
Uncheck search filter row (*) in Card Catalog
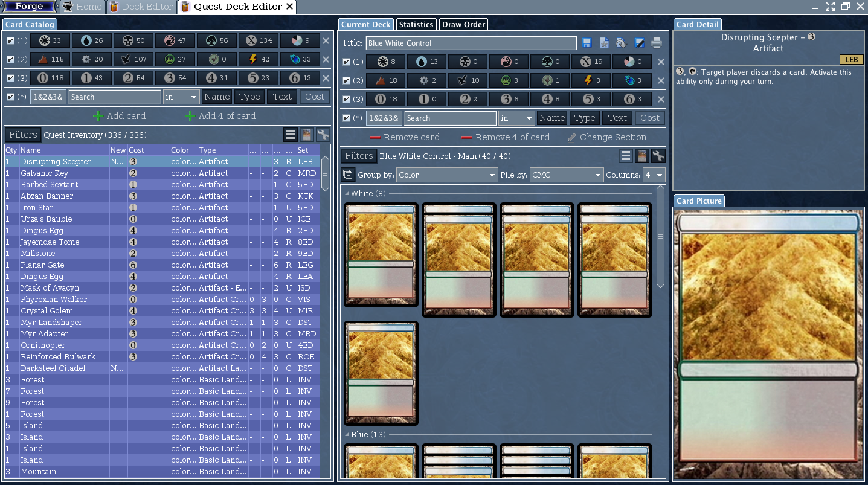coord(10,97)
